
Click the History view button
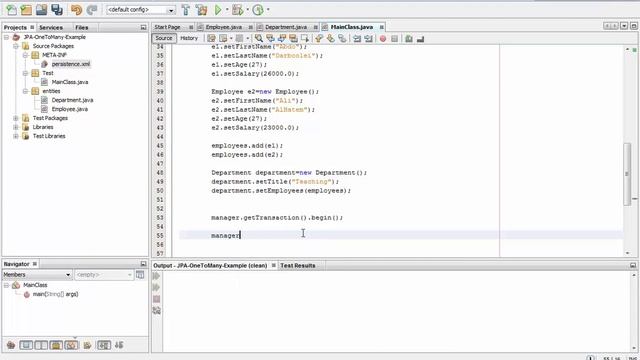189,38
